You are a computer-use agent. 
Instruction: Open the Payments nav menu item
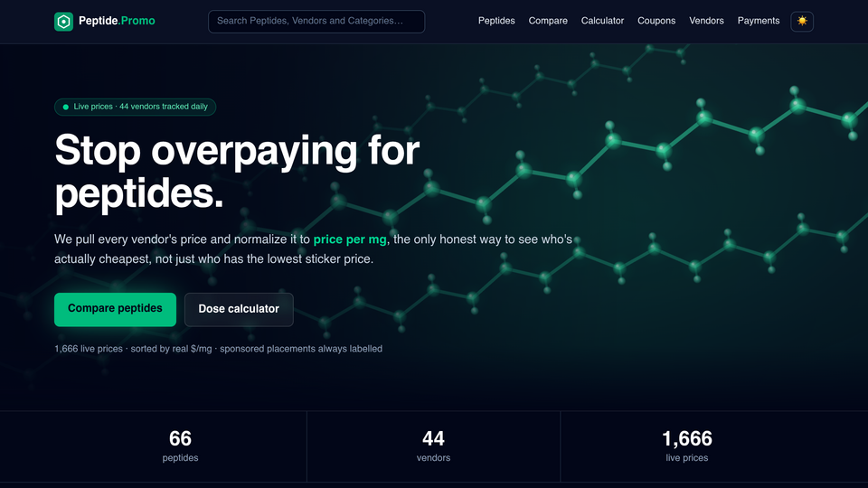click(x=759, y=21)
